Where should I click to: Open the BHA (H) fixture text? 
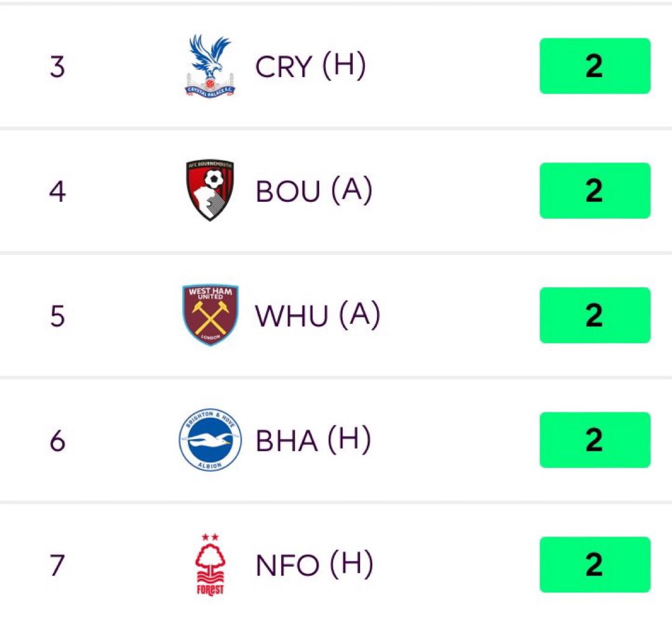313,440
